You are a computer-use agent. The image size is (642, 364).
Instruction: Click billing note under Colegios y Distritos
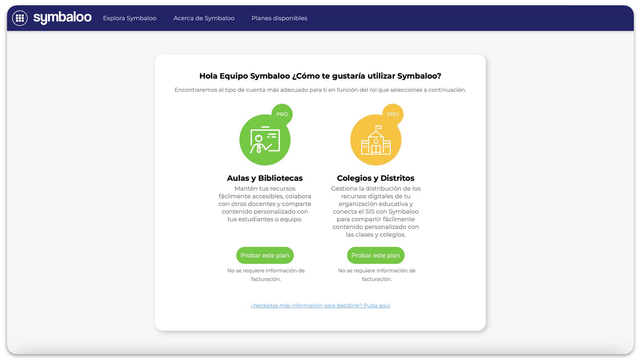click(x=377, y=275)
